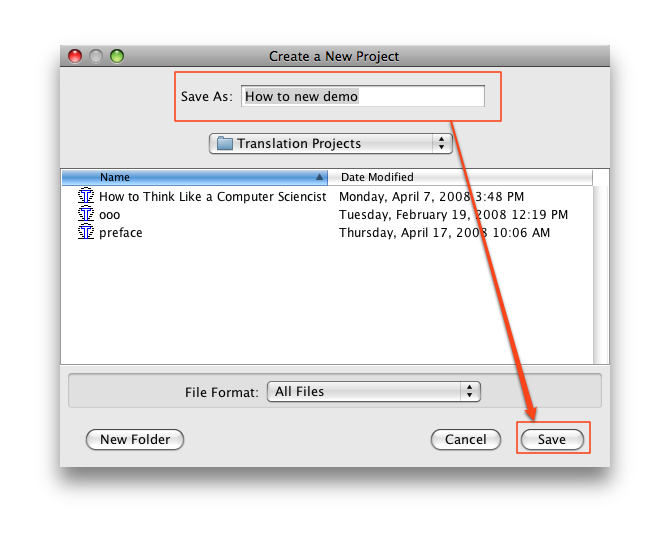Click the Save As text field
This screenshot has width=670, height=542.
click(362, 96)
